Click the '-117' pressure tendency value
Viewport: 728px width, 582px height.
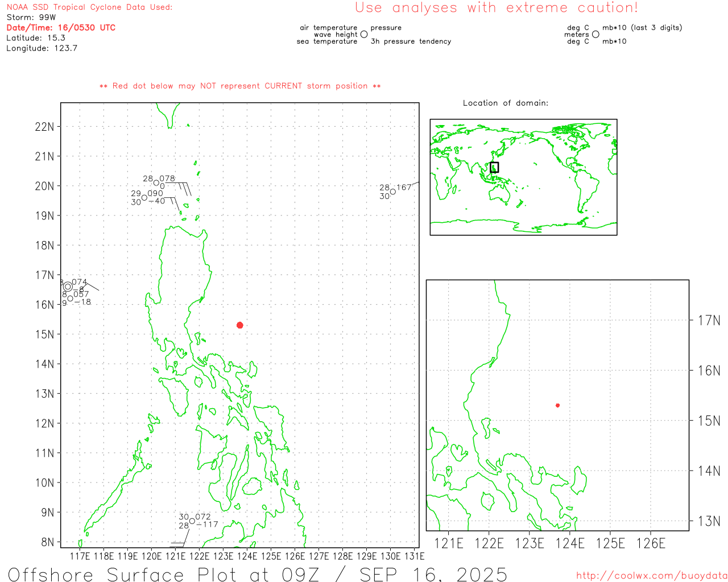(207, 525)
